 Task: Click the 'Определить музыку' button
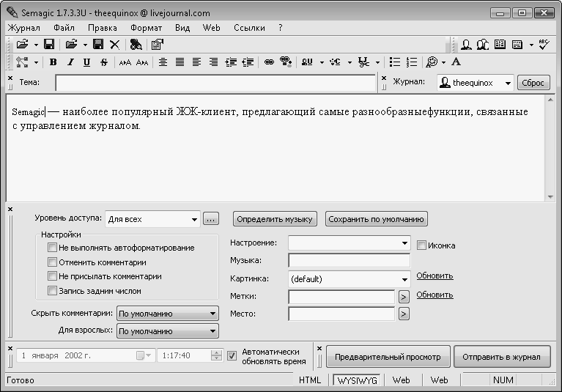(x=275, y=219)
